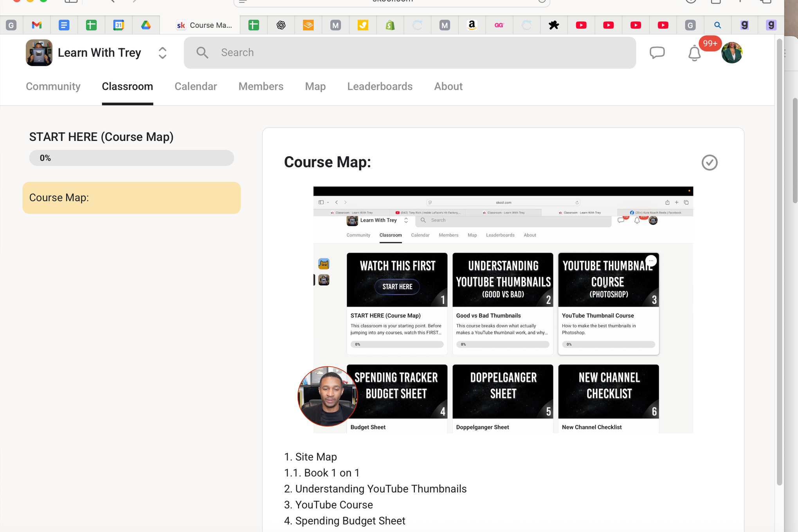Click the Learn With Trey group logo
The image size is (798, 532).
click(x=39, y=52)
